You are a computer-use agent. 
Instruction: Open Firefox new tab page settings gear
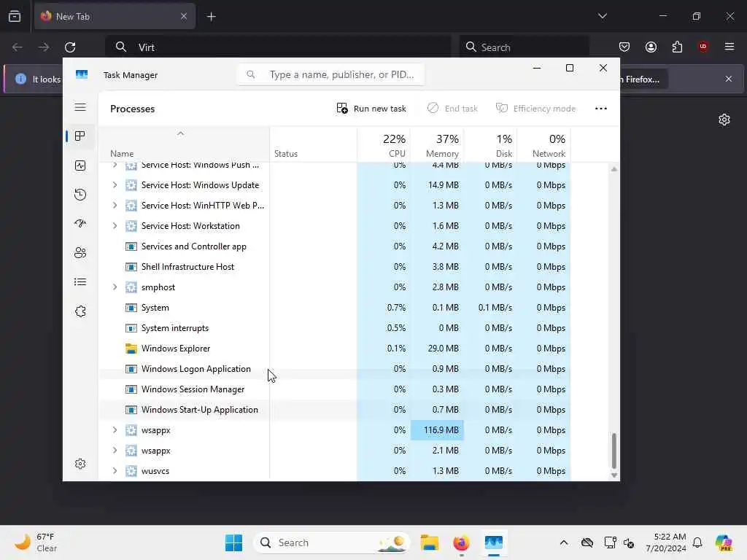coord(724,120)
